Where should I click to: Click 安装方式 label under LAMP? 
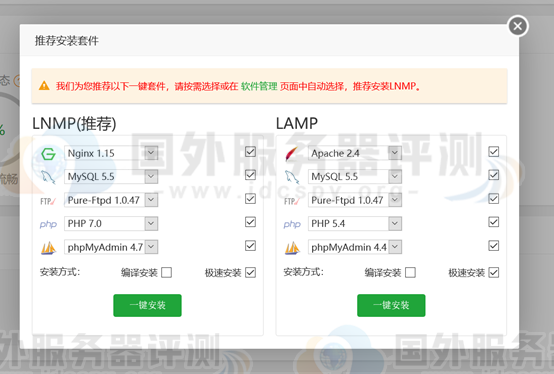click(x=303, y=272)
